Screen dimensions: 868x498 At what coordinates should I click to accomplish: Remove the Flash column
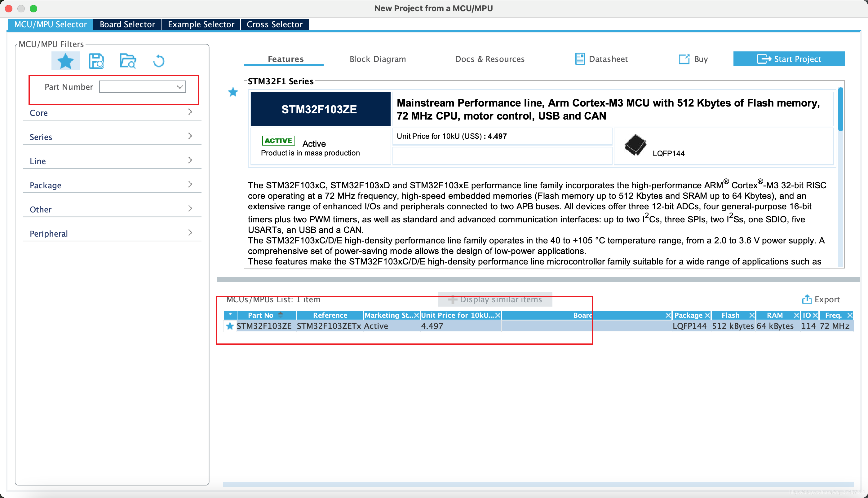click(x=752, y=315)
